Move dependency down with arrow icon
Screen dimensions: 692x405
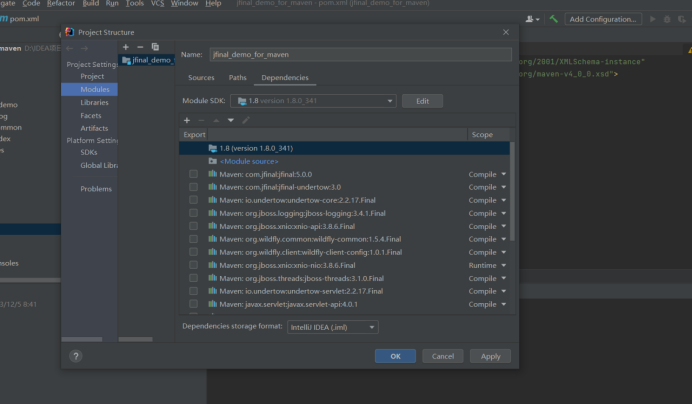click(x=230, y=120)
